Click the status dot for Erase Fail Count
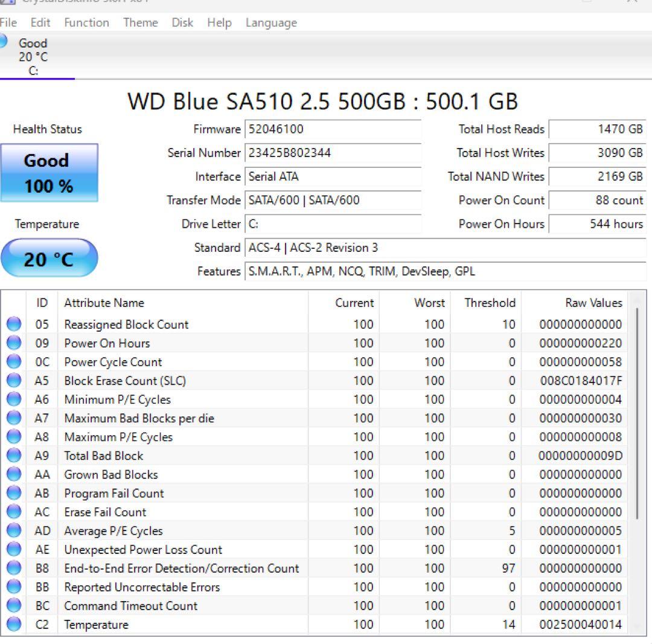Screen dimensions: 652x644 point(13,512)
